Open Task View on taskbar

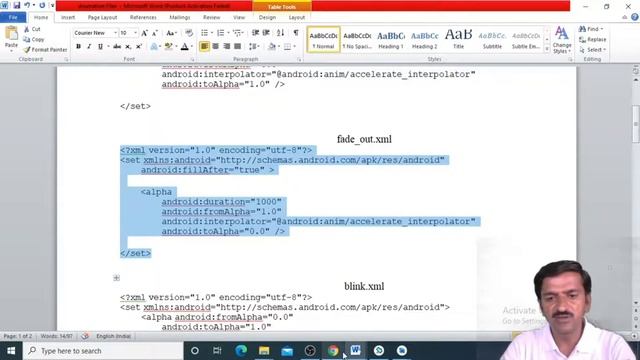click(x=217, y=351)
